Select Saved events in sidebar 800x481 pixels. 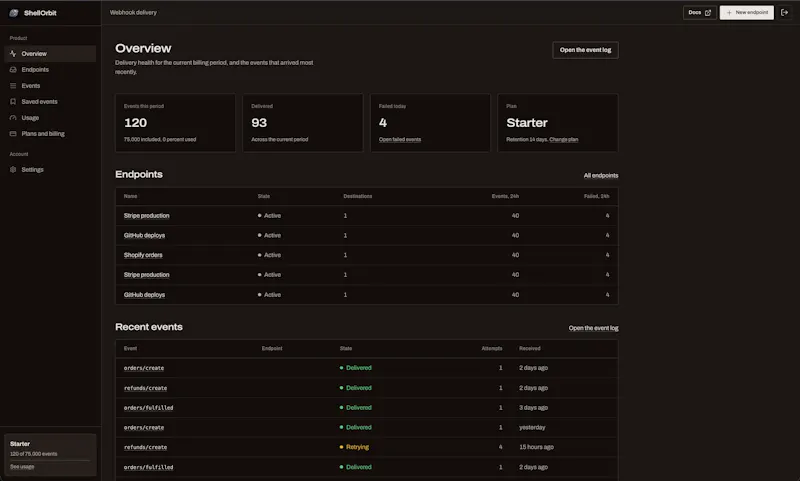tap(50, 102)
